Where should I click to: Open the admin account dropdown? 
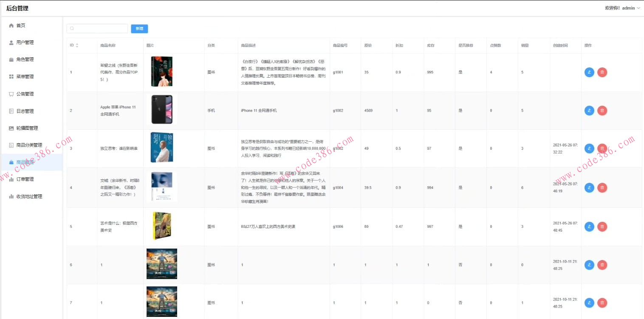[622, 8]
